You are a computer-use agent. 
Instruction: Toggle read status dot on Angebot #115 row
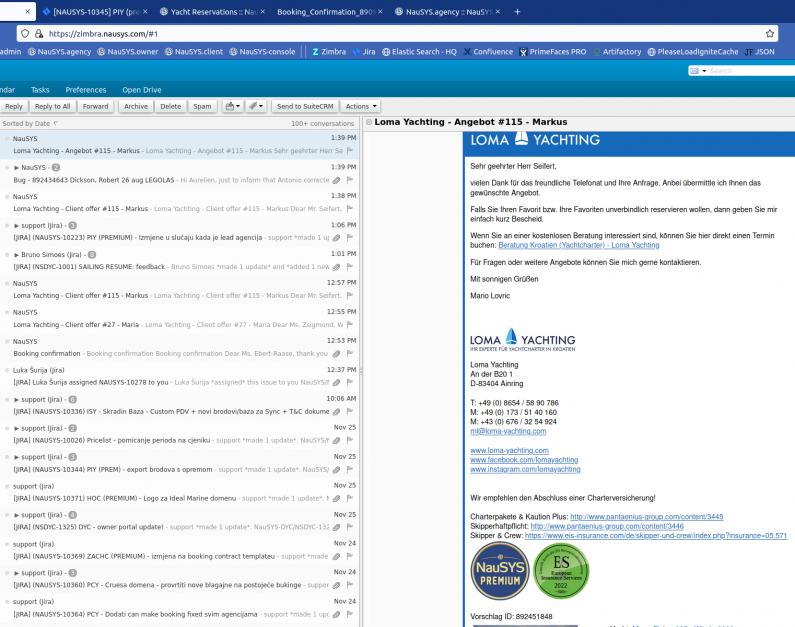pyautogui.click(x=7, y=138)
